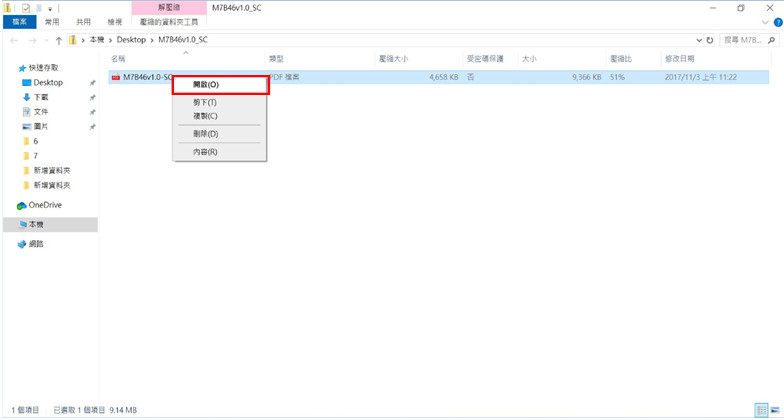This screenshot has width=784, height=420.
Task: Open the address bar history dropdown
Action: click(697, 40)
